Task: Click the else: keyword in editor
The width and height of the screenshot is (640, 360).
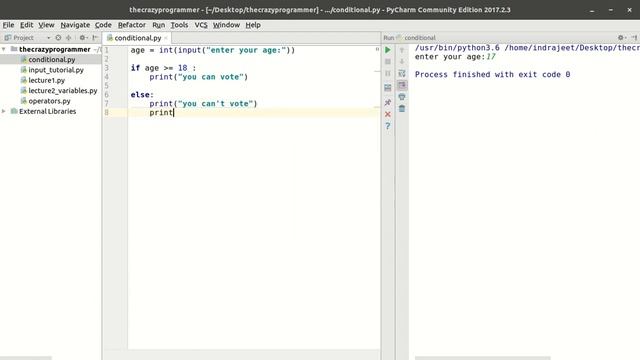Action: (142, 95)
